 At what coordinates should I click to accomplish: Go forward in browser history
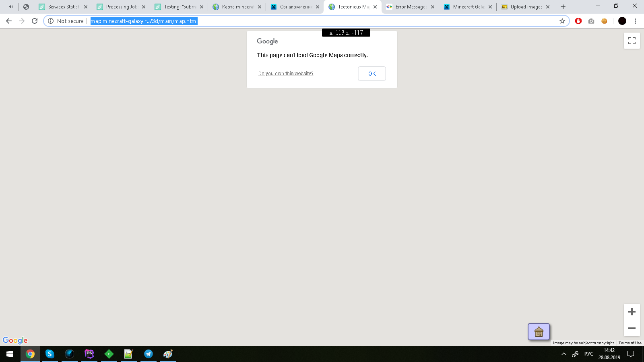pos(22,21)
